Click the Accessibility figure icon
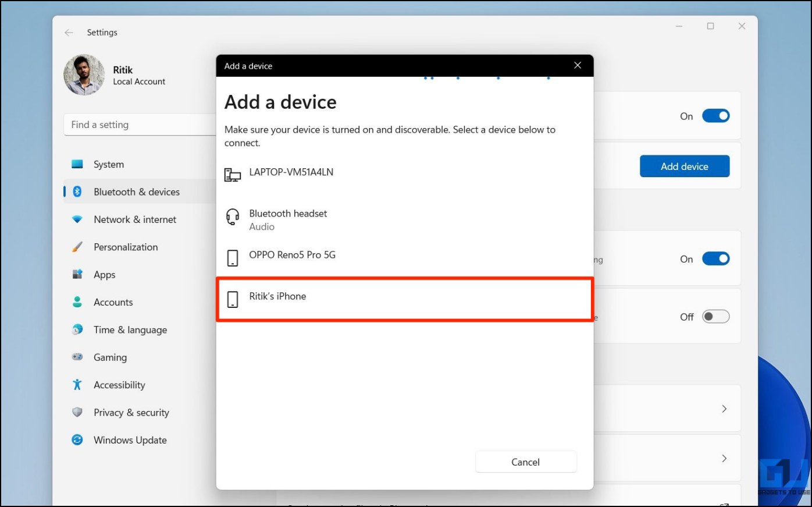 coord(77,385)
